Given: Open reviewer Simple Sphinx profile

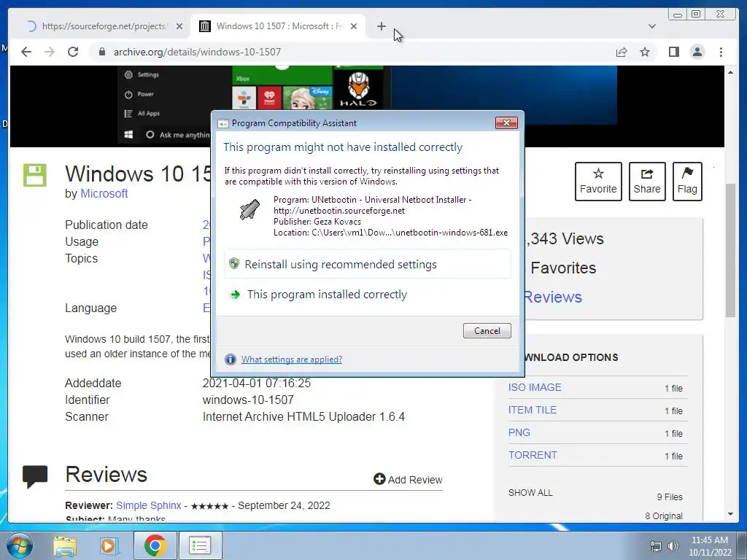Looking at the screenshot, I should pos(149,505).
